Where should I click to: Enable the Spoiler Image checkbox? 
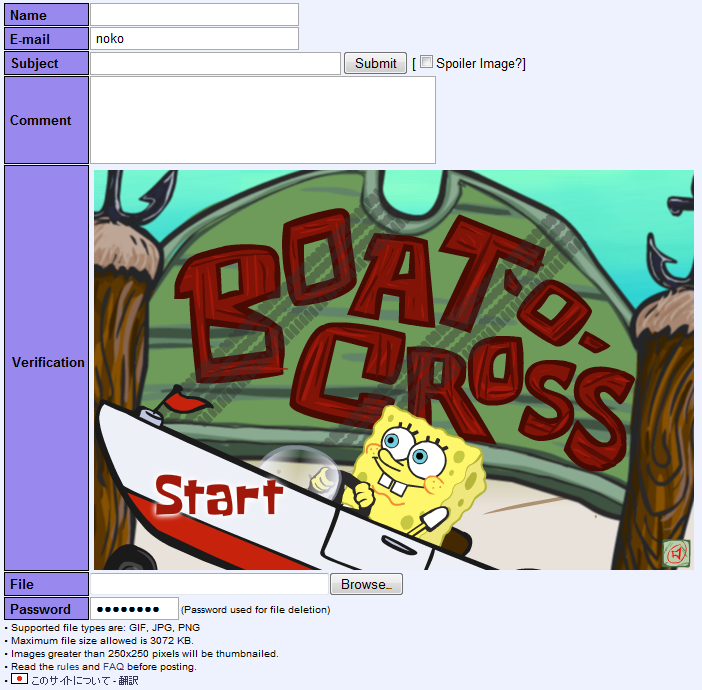click(426, 62)
